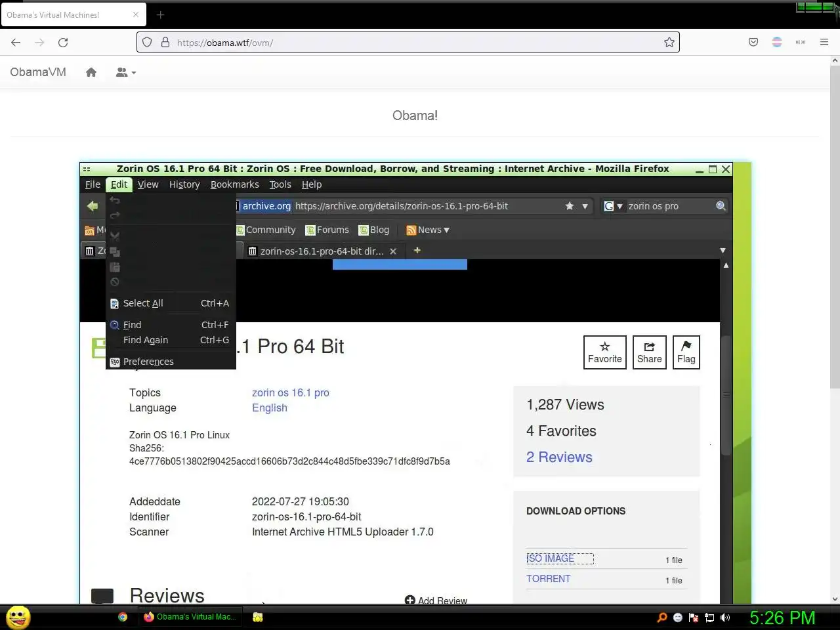Click the site security padlock icon

click(165, 42)
